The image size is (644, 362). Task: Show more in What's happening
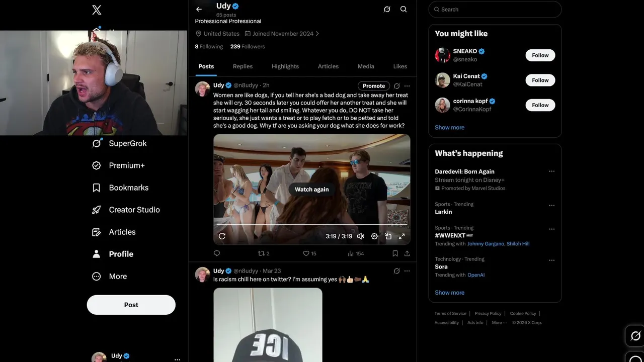tap(449, 293)
